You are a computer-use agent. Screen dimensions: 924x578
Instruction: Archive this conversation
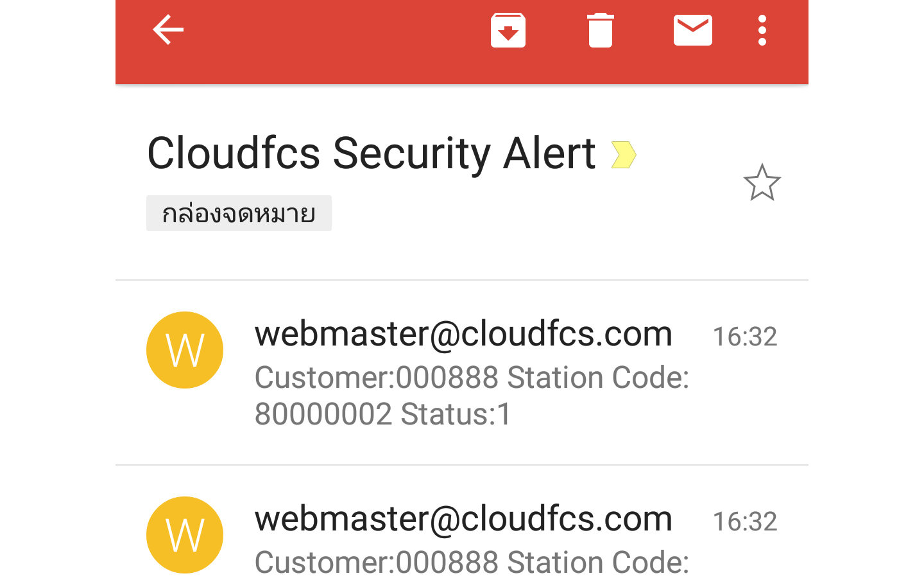coord(508,30)
